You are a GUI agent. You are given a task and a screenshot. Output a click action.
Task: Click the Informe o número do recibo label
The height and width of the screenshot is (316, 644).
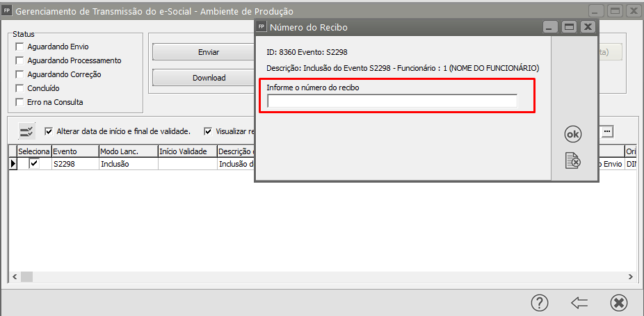pyautogui.click(x=313, y=88)
